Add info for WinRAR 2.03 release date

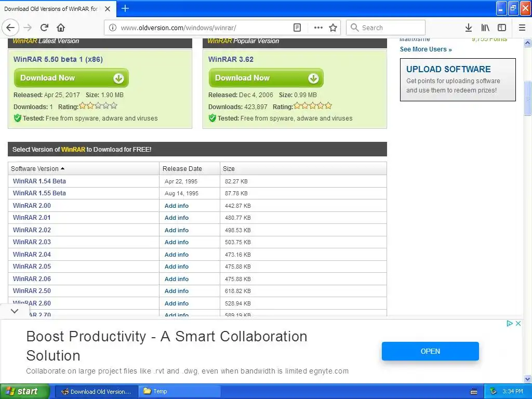(177, 242)
